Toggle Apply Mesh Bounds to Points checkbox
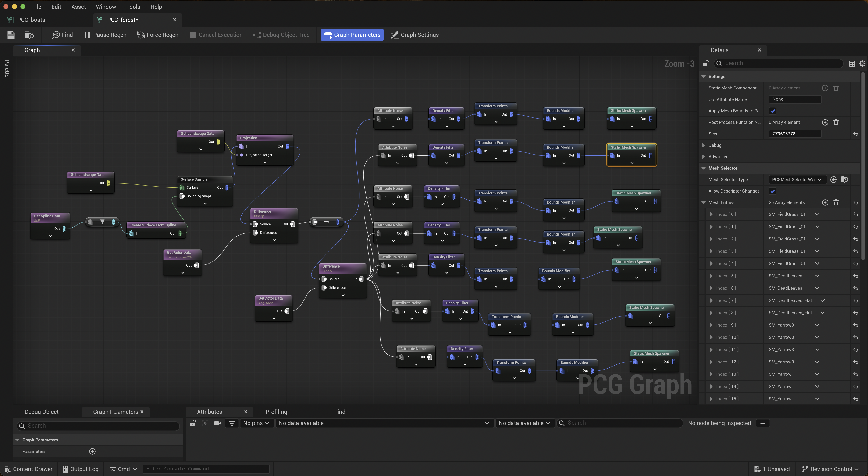868x476 pixels. coord(773,111)
